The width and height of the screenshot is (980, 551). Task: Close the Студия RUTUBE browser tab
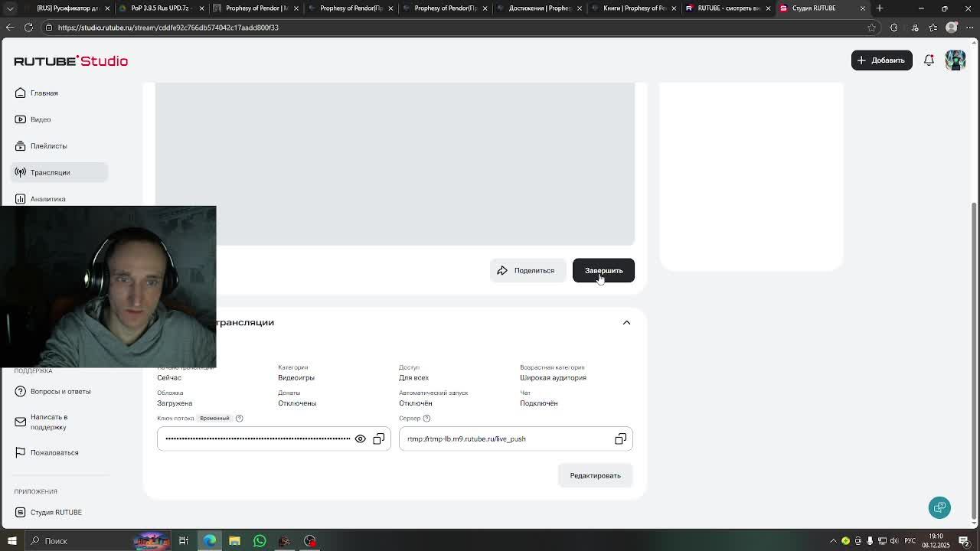point(862,8)
